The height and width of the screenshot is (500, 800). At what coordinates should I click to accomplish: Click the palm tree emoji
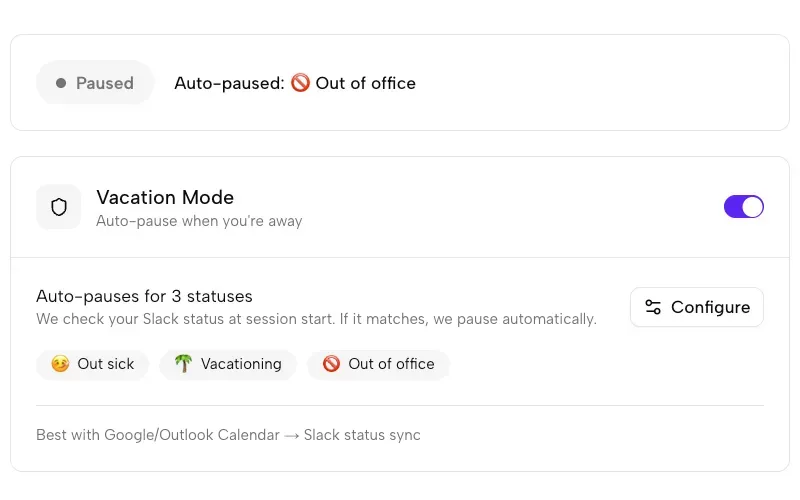(x=182, y=364)
